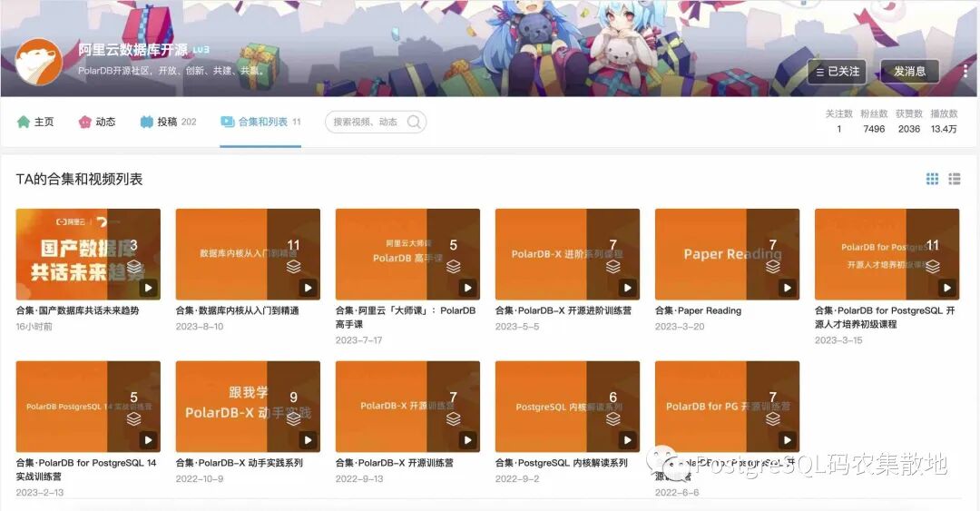Play PostgreSQL 内核解读系列 play icon

628,439
